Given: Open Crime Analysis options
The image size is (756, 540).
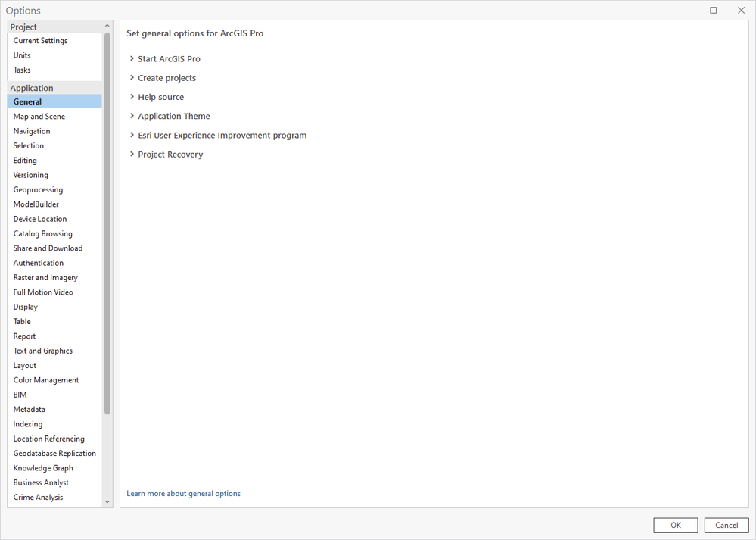Looking at the screenshot, I should 54,497.
